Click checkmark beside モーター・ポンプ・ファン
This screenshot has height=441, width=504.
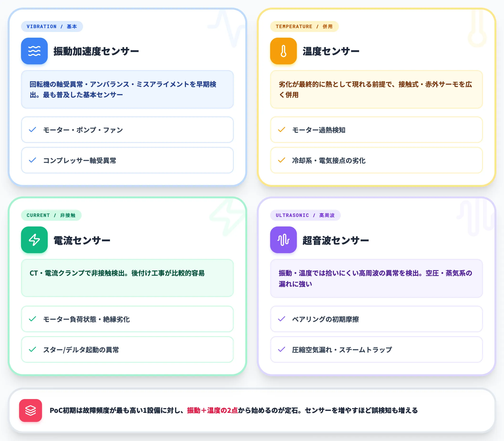pos(32,129)
